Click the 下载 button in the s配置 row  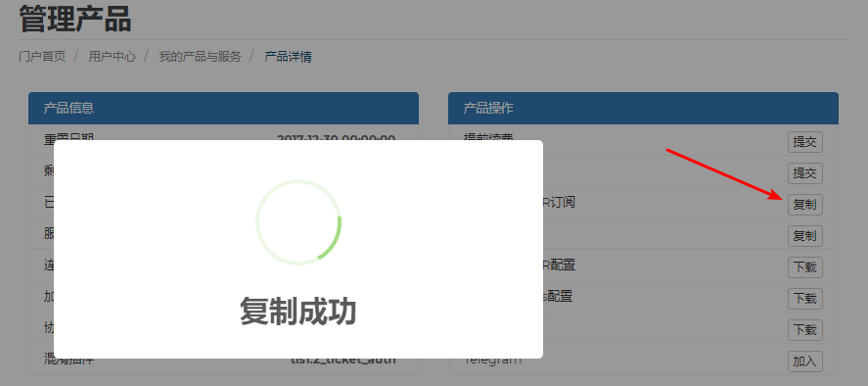click(805, 299)
